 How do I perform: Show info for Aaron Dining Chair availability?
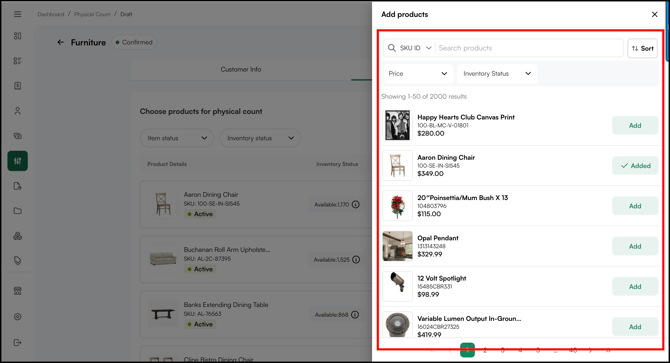click(x=356, y=205)
